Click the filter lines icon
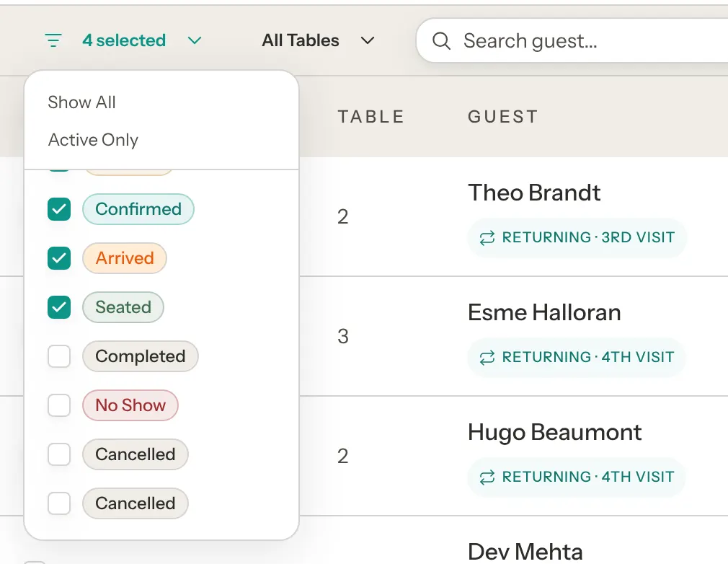This screenshot has width=728, height=564. coord(53,40)
